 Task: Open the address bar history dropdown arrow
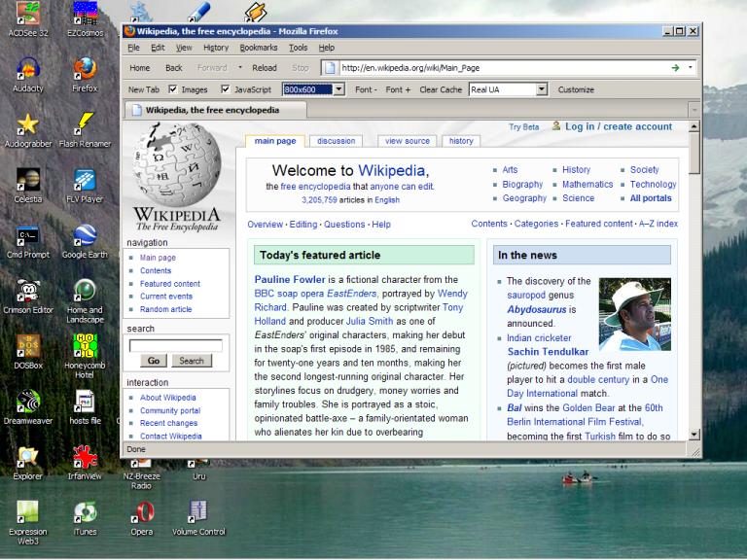coord(691,68)
